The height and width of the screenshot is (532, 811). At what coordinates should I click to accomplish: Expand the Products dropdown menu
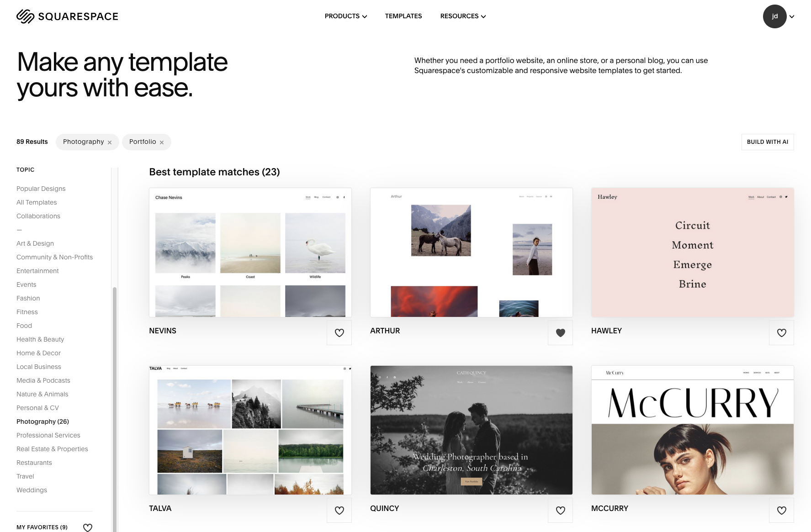tap(346, 16)
